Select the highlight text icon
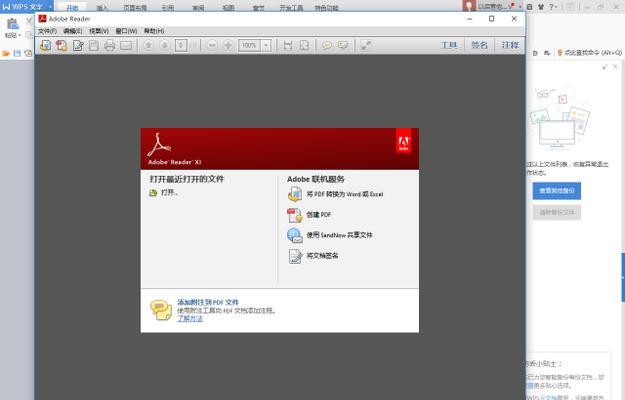This screenshot has width=625, height=400. (343, 45)
